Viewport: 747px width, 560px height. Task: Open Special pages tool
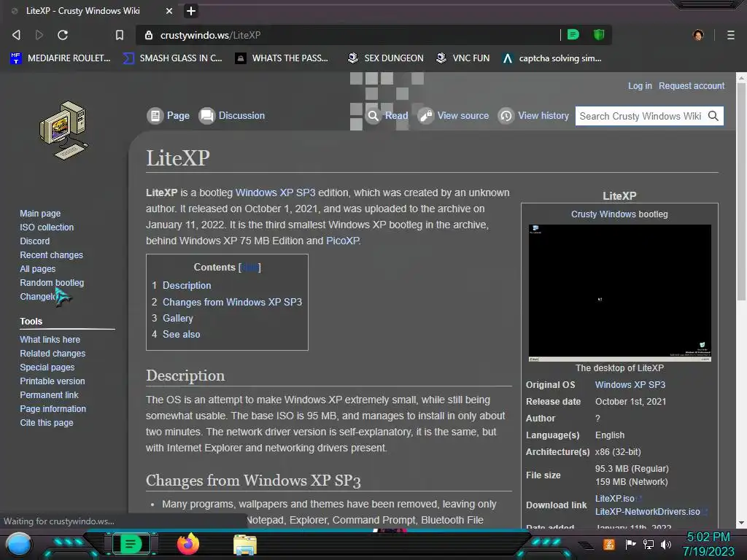pos(47,367)
